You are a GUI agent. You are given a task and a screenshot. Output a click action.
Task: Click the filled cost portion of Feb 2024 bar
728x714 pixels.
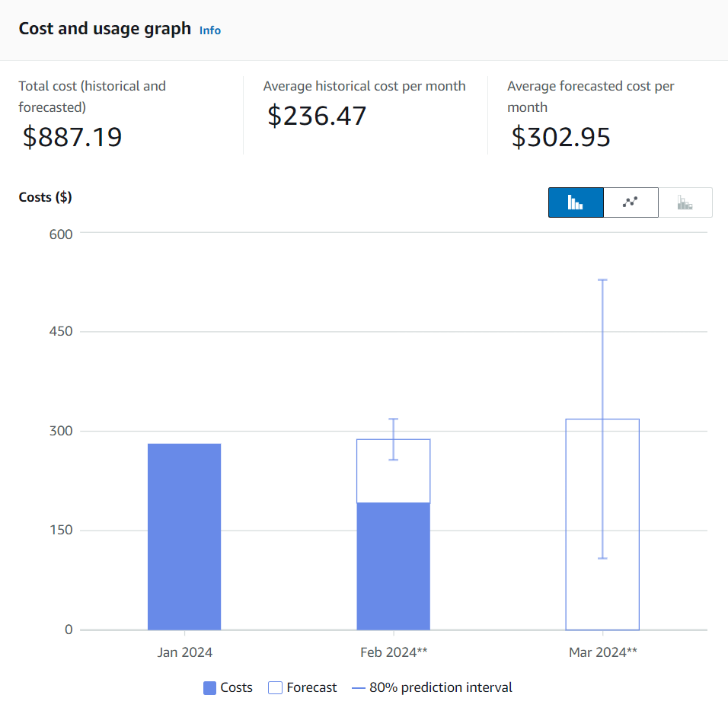394,566
